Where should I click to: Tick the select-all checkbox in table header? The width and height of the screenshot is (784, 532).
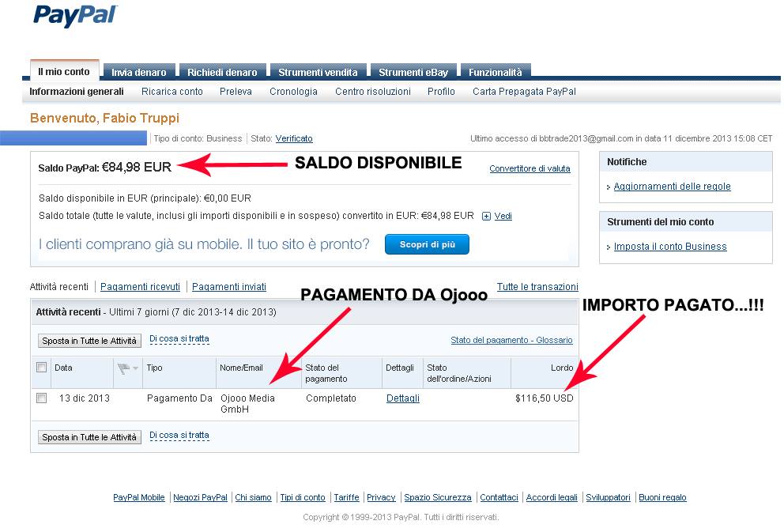(x=42, y=368)
